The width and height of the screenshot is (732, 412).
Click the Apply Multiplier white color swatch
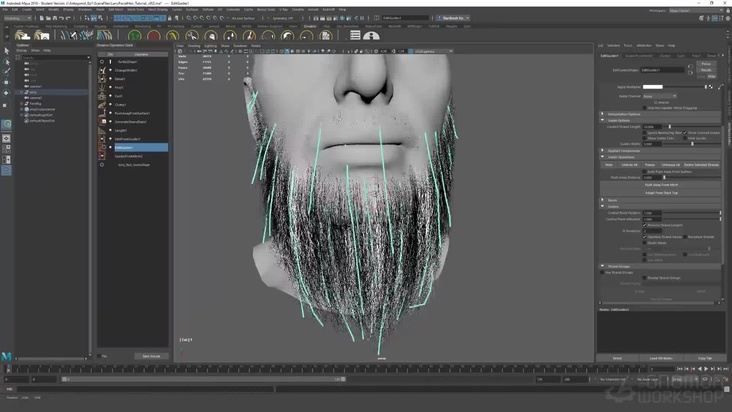pyautogui.click(x=653, y=87)
